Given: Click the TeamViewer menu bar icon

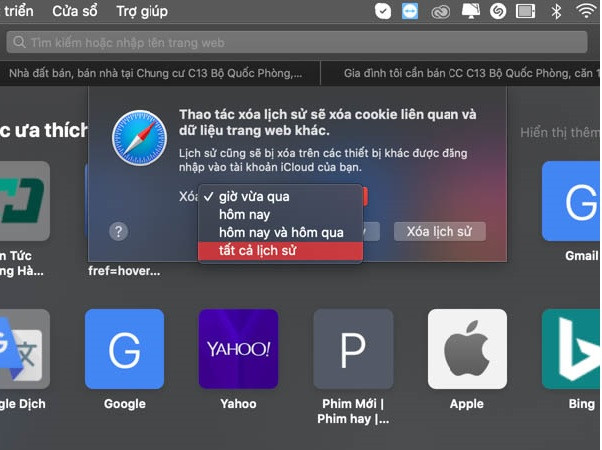Looking at the screenshot, I should click(410, 11).
